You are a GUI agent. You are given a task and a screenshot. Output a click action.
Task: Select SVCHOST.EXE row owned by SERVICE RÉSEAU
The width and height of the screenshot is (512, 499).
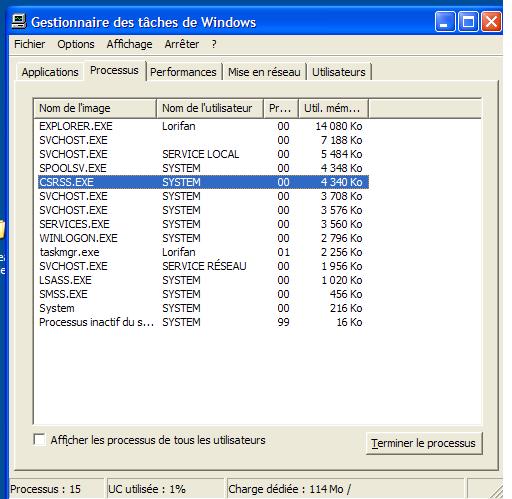point(203,266)
